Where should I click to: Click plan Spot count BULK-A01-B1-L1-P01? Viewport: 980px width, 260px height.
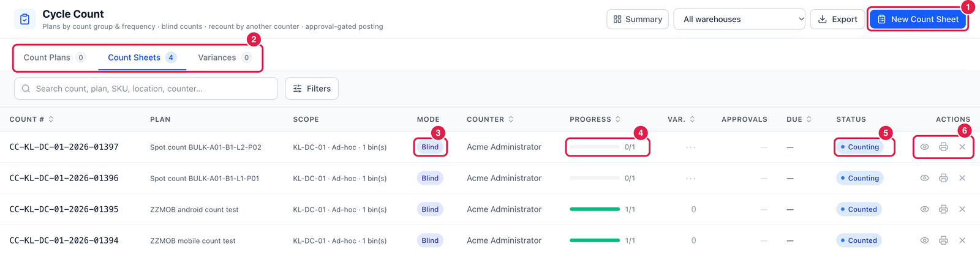[205, 179]
